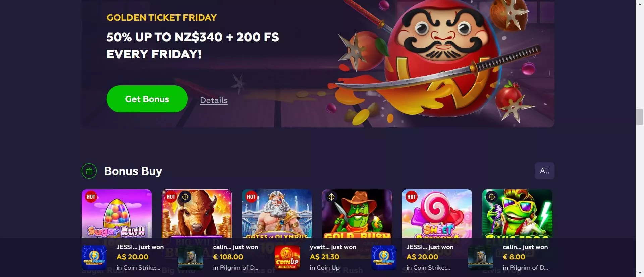
Task: Click the Bonus Buy gift icon
Action: coord(89,171)
